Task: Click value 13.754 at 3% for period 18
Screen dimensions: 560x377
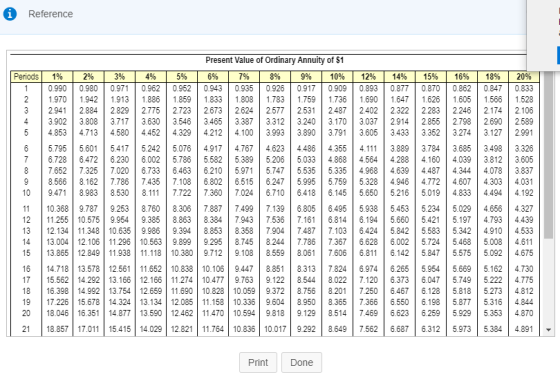Action: click(x=119, y=291)
